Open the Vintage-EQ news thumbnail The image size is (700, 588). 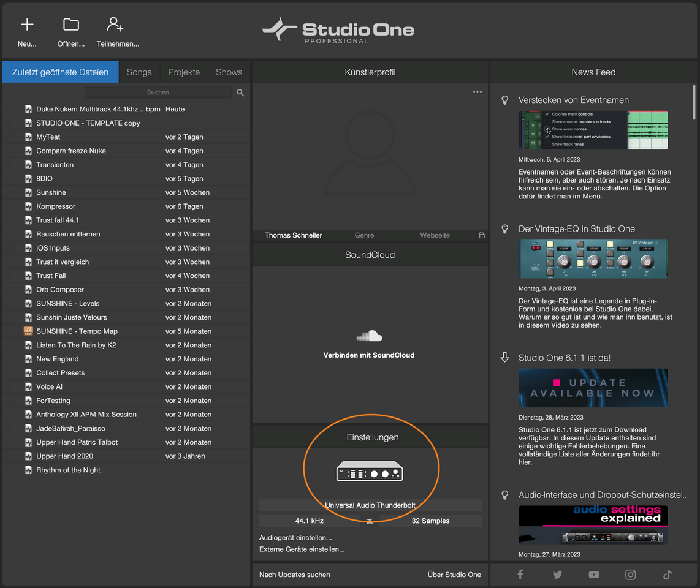(593, 258)
